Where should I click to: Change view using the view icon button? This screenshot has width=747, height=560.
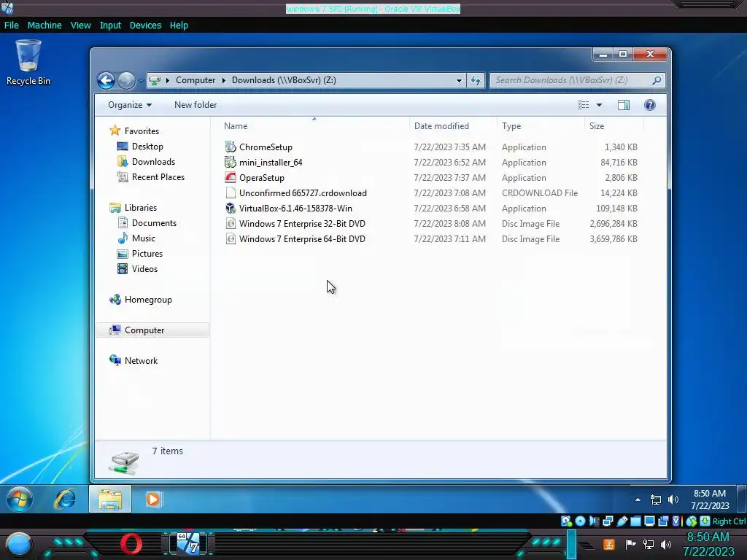[x=583, y=105]
